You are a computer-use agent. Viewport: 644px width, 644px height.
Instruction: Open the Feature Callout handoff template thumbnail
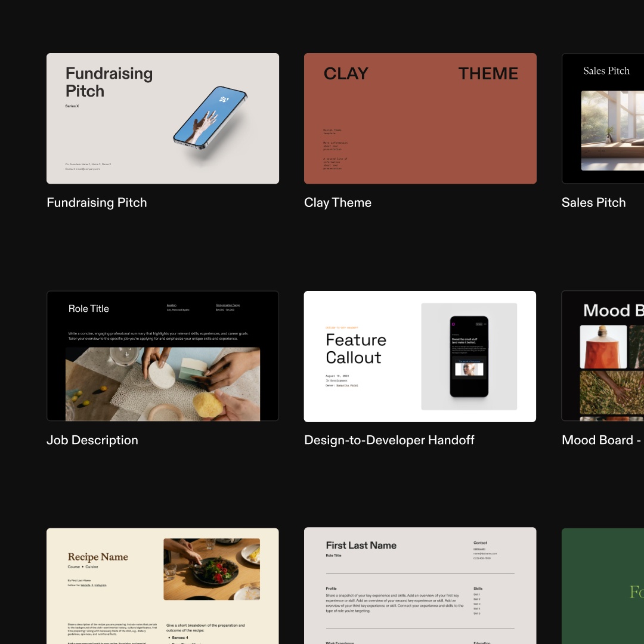coord(420,356)
